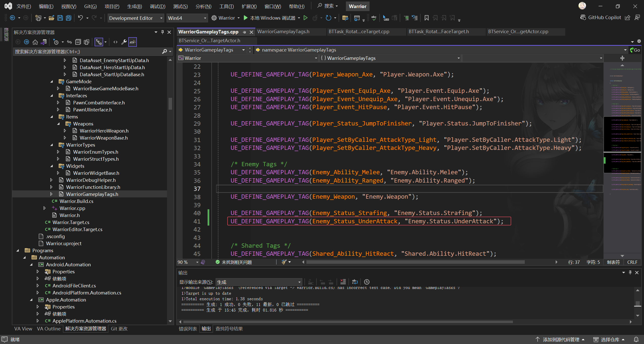Open Win64 platform dropdown

(187, 18)
